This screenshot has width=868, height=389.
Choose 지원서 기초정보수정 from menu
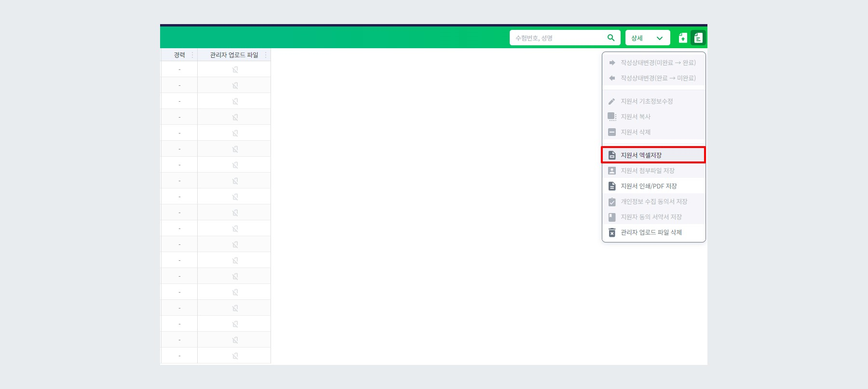pos(653,101)
